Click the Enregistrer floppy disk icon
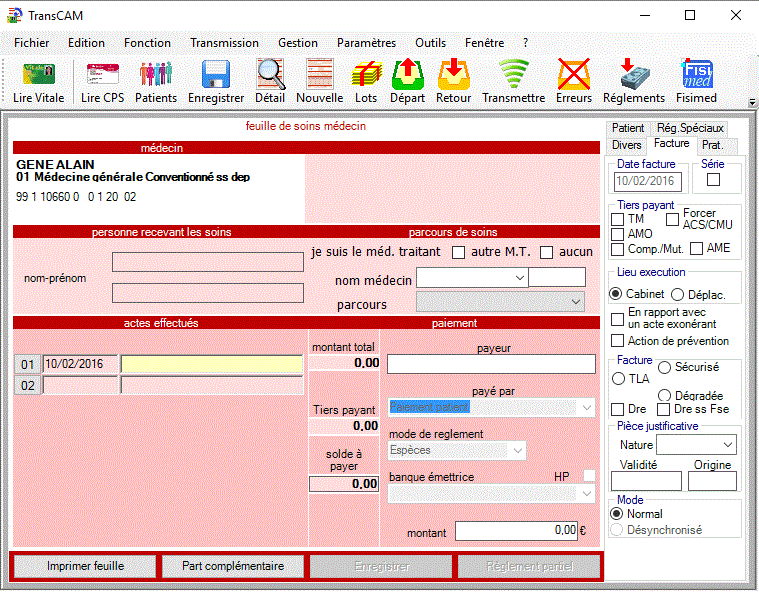This screenshot has width=759, height=592. (216, 74)
